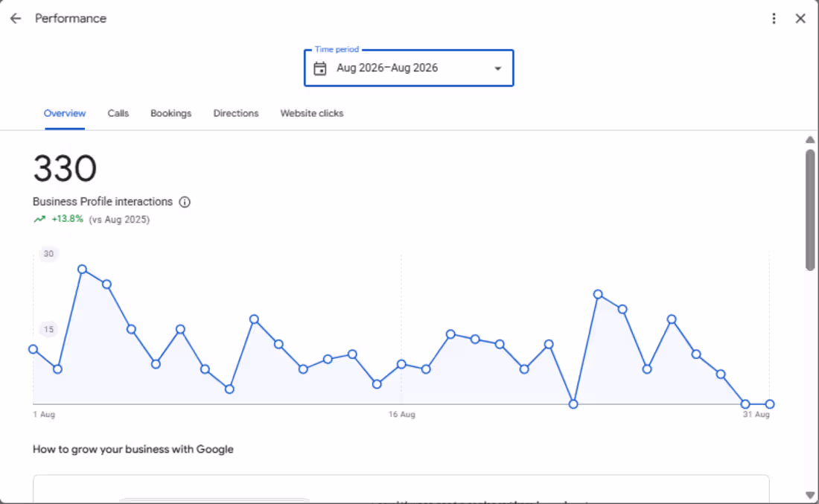
Task: Click the calendar icon in Time period
Action: click(319, 68)
